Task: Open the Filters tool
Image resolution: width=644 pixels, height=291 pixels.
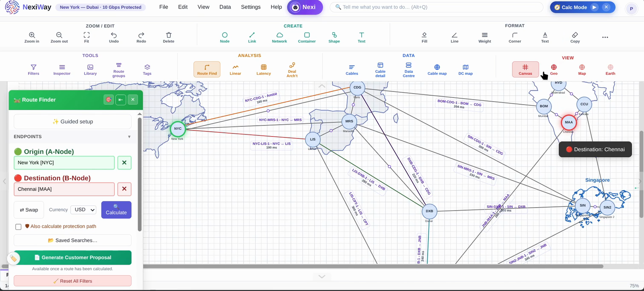Action: (33, 70)
